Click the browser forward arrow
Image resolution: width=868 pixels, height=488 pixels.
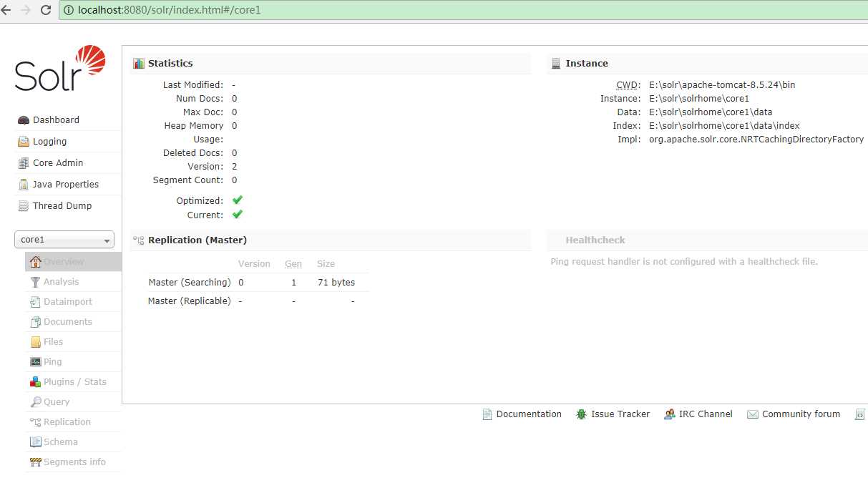point(26,10)
